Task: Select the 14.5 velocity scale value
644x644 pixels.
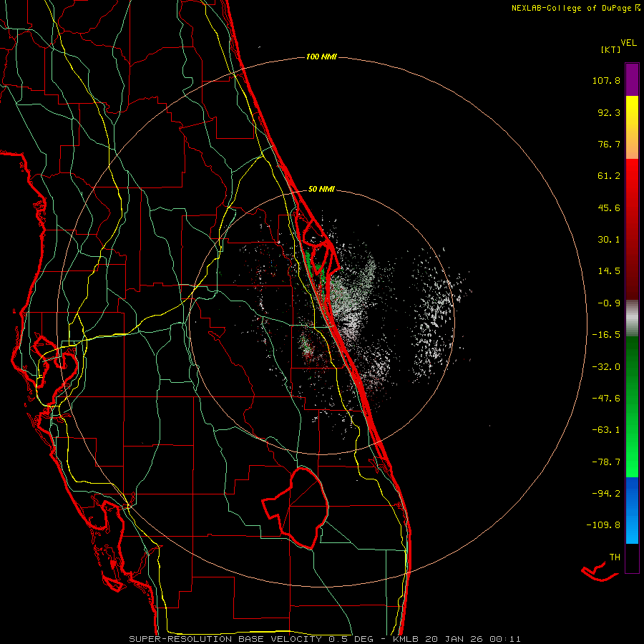Action: 609,271
